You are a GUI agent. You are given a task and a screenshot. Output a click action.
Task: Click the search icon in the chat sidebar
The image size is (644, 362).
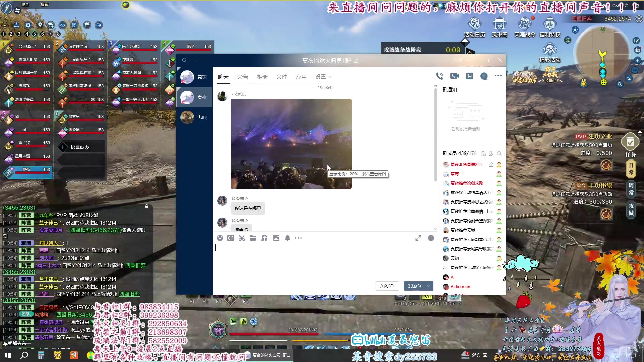coord(184,60)
